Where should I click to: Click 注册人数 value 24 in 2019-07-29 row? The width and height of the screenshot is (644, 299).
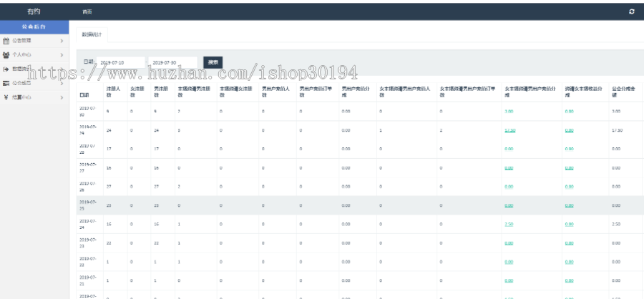[x=109, y=130]
